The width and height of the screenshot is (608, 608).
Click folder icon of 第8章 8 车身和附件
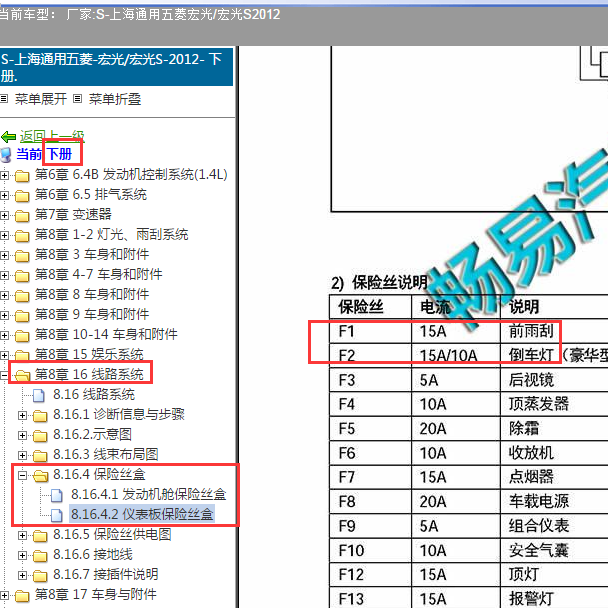pos(22,295)
